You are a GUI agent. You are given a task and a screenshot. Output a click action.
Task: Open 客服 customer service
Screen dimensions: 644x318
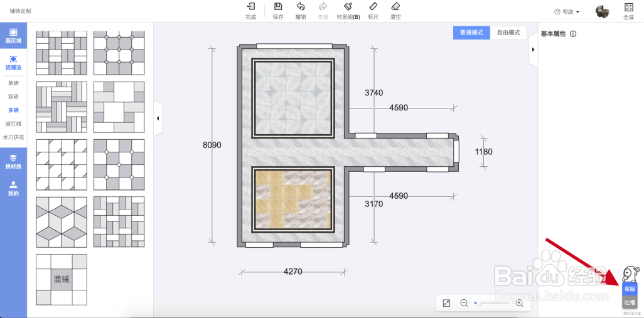click(630, 289)
